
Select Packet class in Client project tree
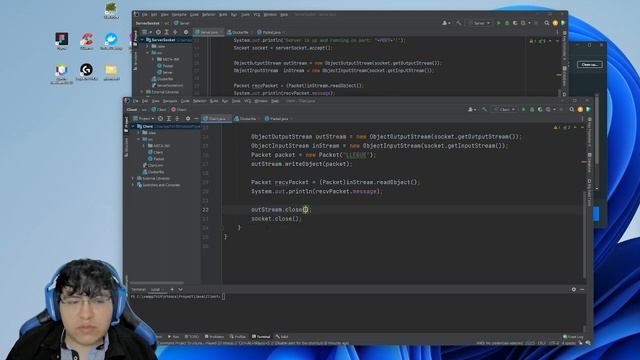tap(156, 159)
